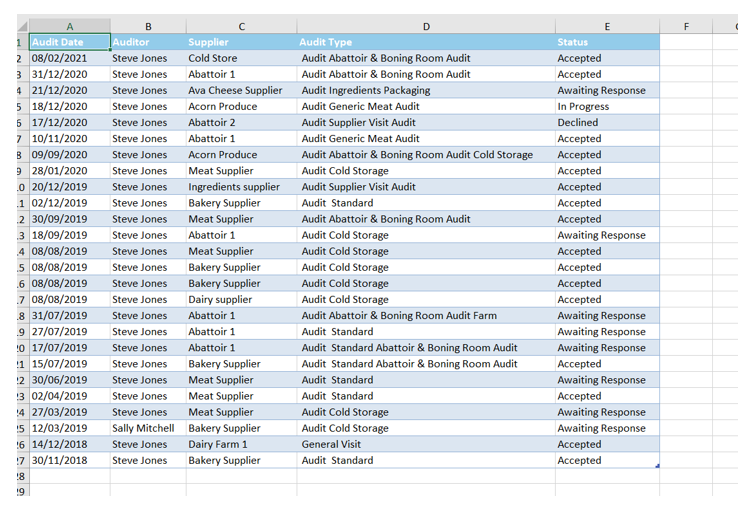Select the date cell 27/03/2019
This screenshot has height=530, width=750.
tap(70, 412)
